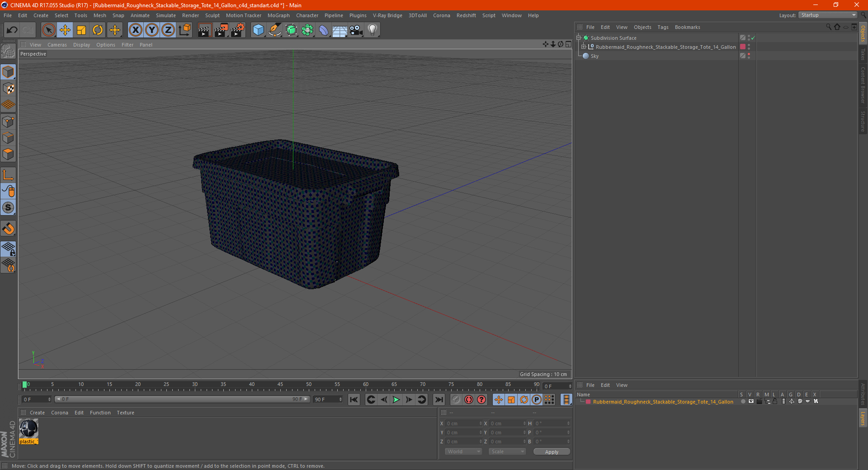Select the Sky object in tree
868x470 pixels.
[x=594, y=56]
